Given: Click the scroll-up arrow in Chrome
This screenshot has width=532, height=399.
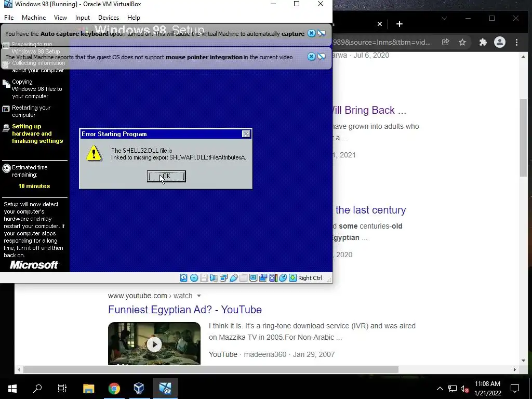Looking at the screenshot, I should tap(523, 56).
